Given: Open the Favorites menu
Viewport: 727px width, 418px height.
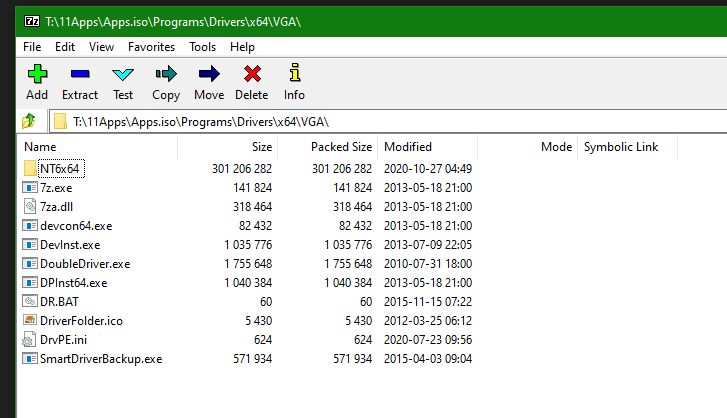Looking at the screenshot, I should (x=151, y=47).
